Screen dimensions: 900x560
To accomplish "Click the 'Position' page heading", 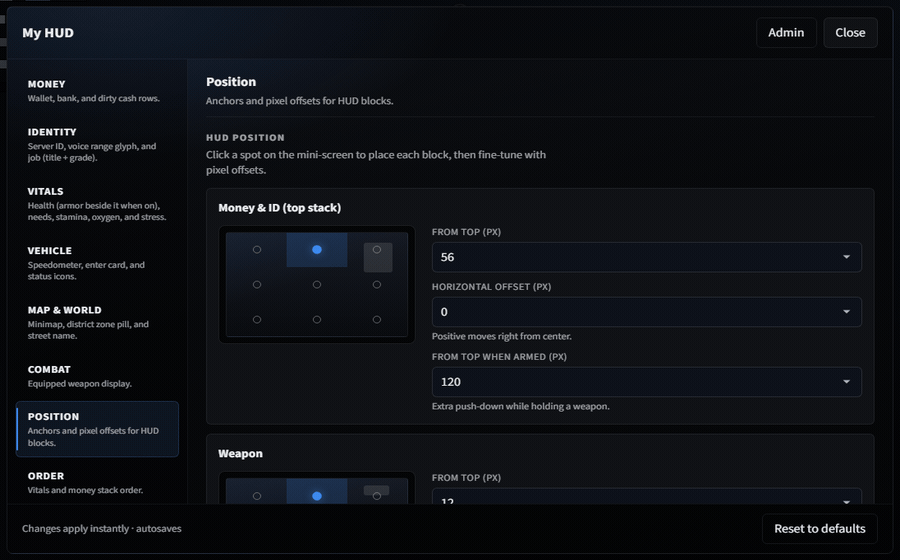I will [x=231, y=81].
